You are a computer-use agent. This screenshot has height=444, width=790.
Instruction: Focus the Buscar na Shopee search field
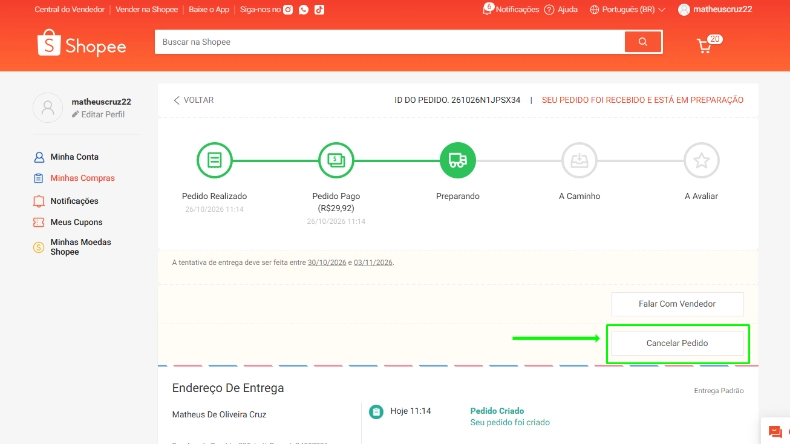(x=390, y=42)
